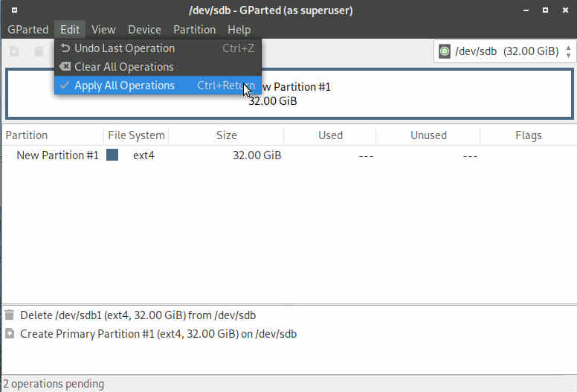Close the GParted window
Image resolution: width=577 pixels, height=392 pixels.
pos(565,10)
